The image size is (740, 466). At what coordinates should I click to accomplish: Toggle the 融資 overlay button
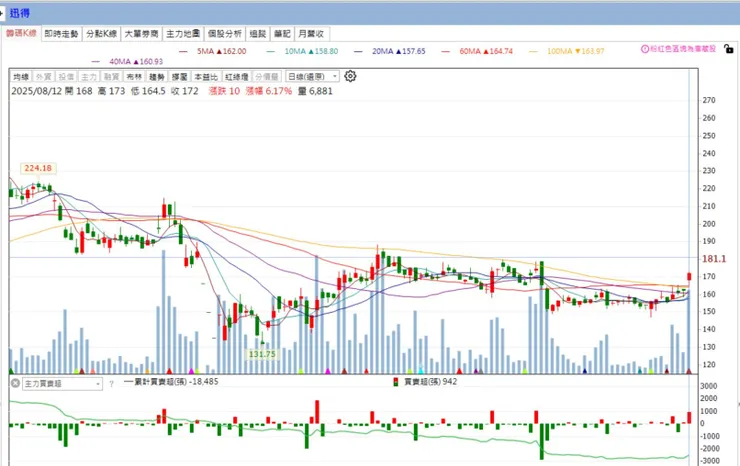pos(111,76)
